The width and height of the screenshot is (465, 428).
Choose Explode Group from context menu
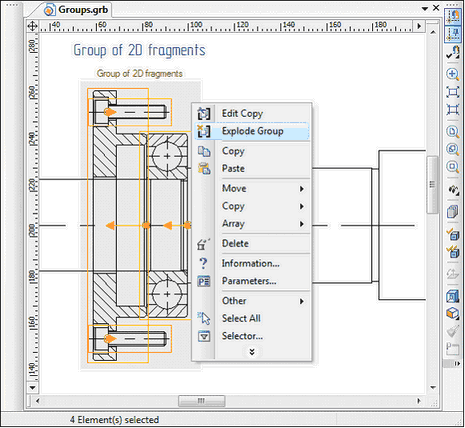[x=253, y=131]
